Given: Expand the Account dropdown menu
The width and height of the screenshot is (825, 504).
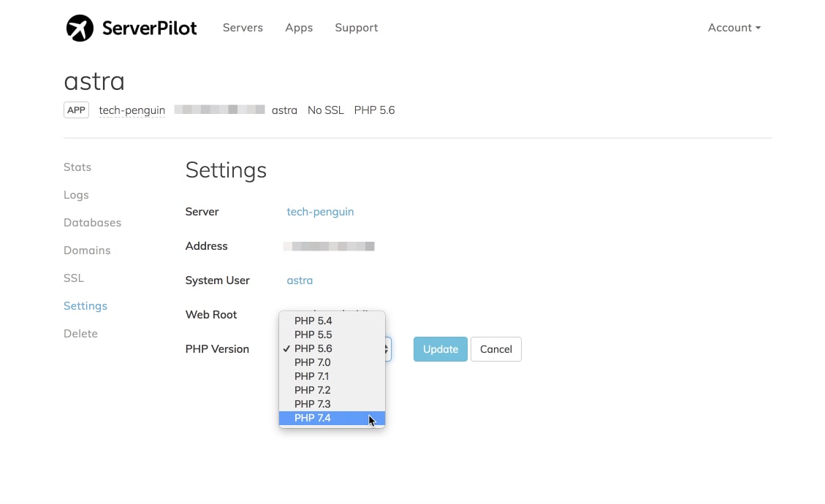Looking at the screenshot, I should 734,27.
